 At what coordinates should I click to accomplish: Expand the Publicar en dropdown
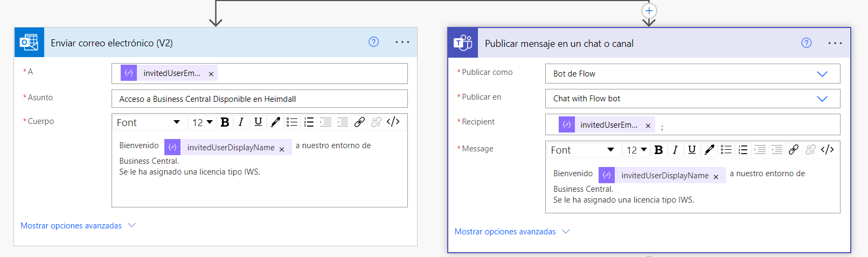(x=822, y=99)
